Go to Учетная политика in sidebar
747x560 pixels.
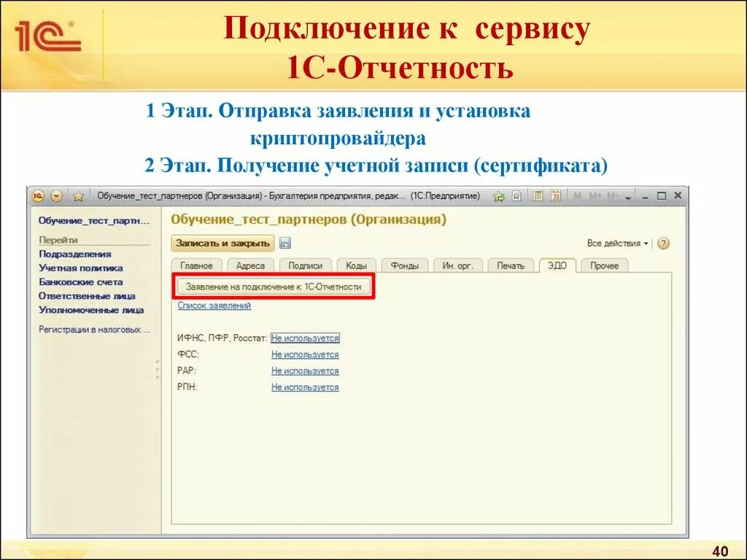click(80, 268)
